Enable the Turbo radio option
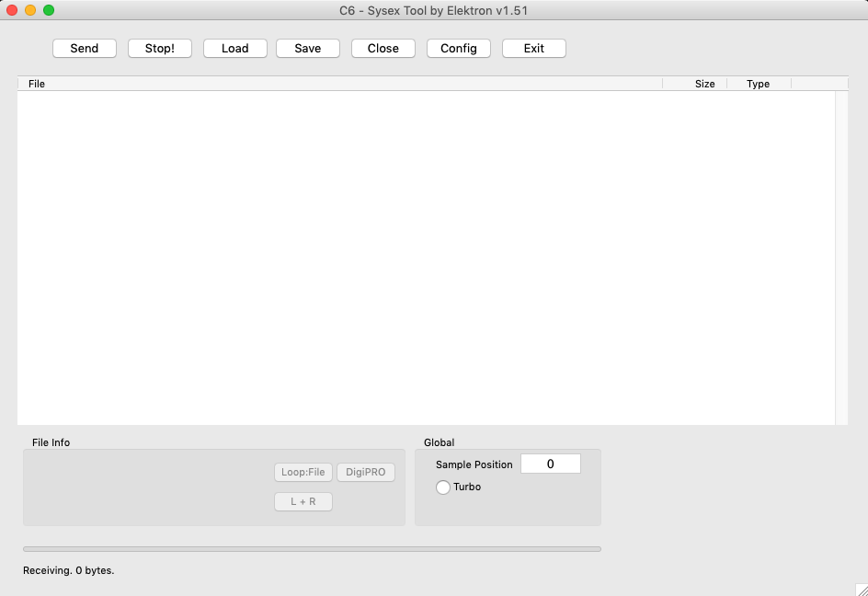This screenshot has width=868, height=596. (x=443, y=487)
